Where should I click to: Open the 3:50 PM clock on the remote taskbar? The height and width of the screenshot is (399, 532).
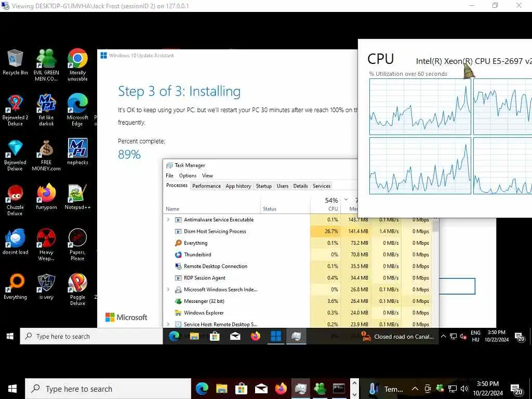(x=496, y=336)
